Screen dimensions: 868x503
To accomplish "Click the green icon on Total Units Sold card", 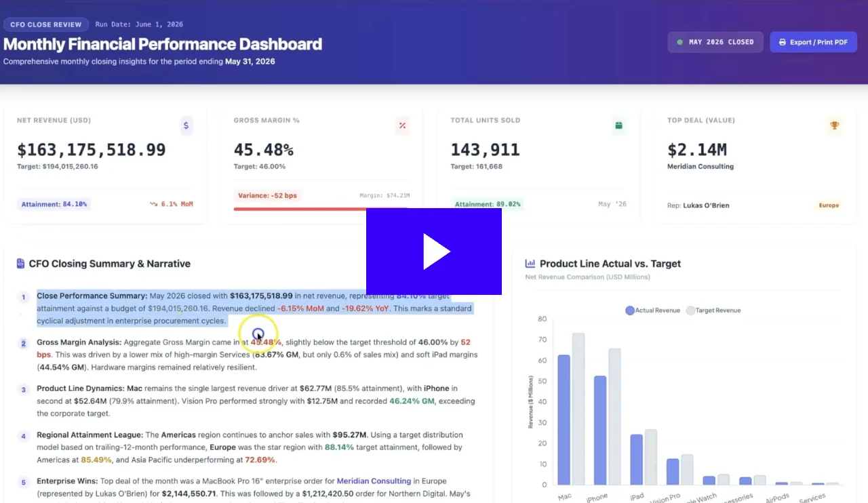I will 618,125.
